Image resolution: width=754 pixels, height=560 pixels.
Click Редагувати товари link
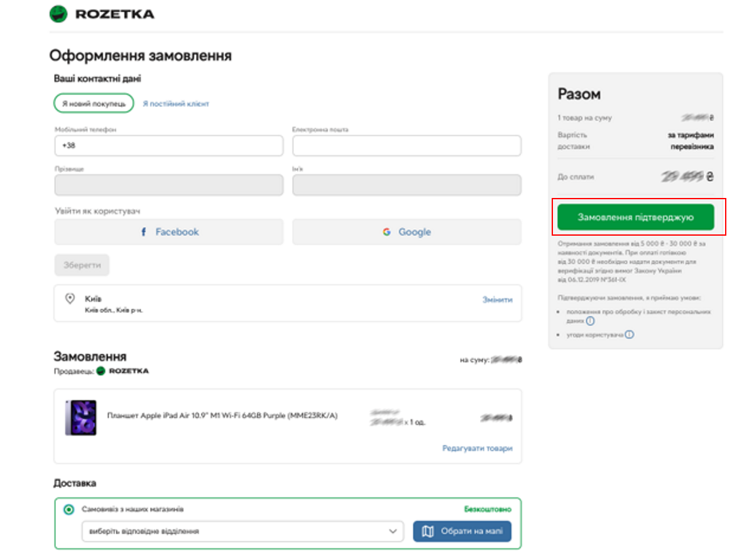(x=478, y=448)
